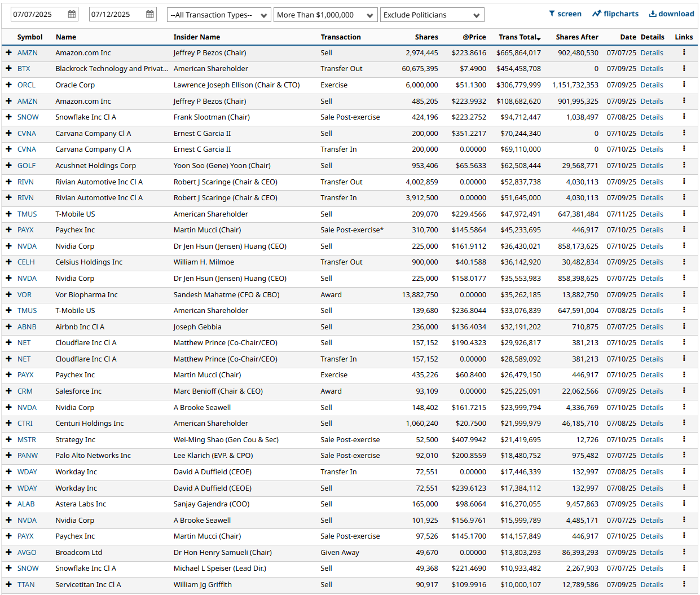Sort table by @Price column header

(474, 37)
